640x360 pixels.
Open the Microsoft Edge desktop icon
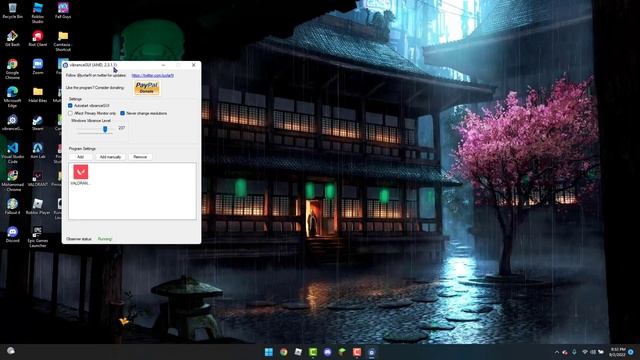(12, 96)
